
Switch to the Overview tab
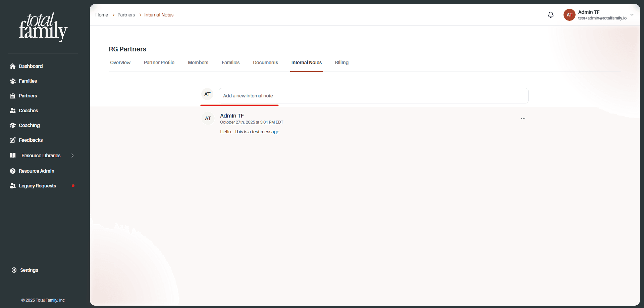tap(120, 63)
